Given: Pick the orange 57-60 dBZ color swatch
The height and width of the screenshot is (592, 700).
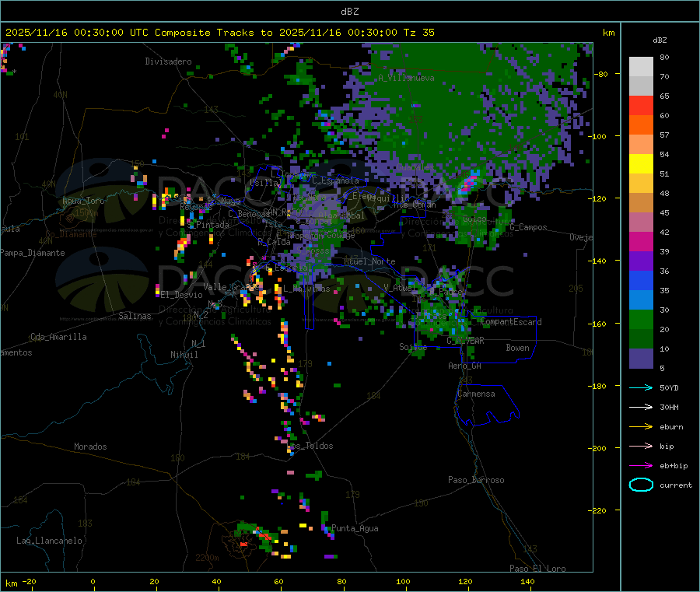Looking at the screenshot, I should [641, 125].
